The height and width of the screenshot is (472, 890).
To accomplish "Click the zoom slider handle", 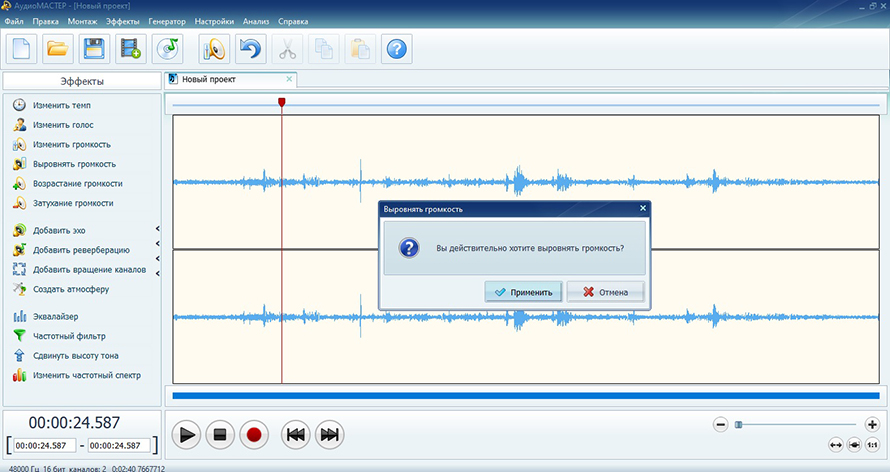I will click(739, 424).
